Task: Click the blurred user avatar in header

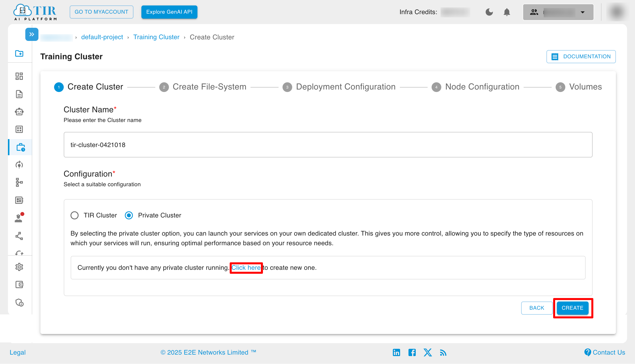Action: (x=616, y=12)
